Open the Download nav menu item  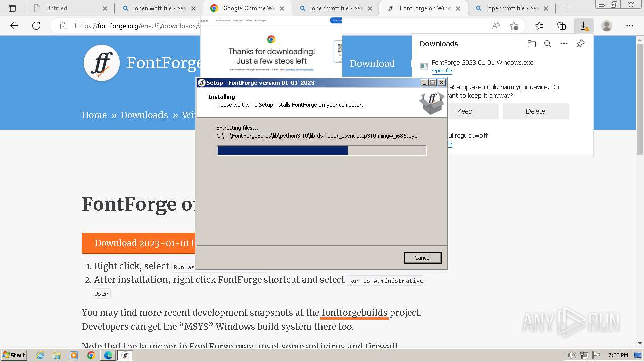[x=372, y=63]
